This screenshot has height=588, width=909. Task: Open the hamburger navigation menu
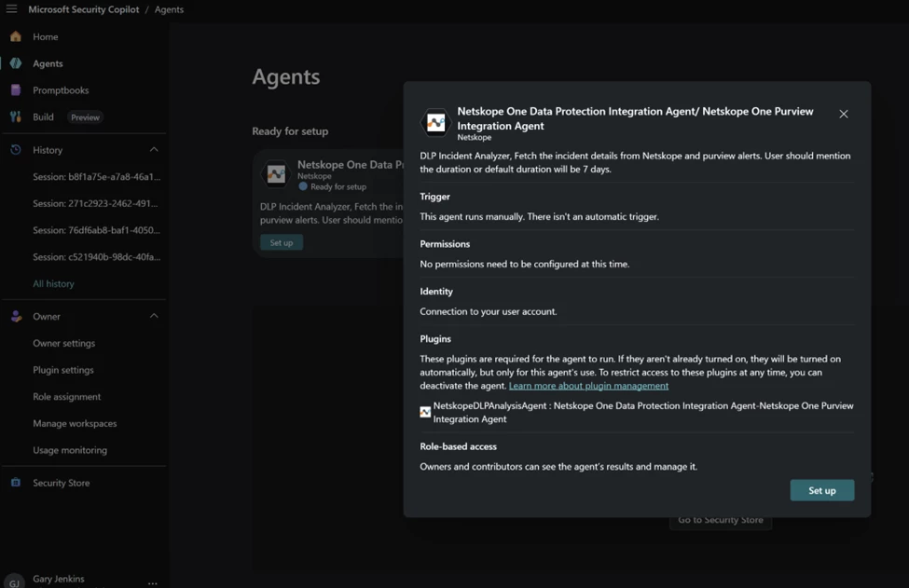11,8
